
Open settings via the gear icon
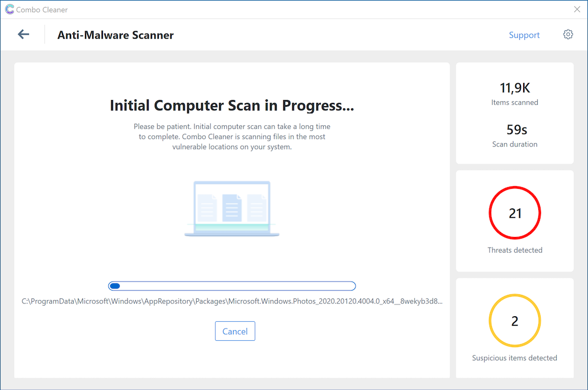tap(568, 35)
